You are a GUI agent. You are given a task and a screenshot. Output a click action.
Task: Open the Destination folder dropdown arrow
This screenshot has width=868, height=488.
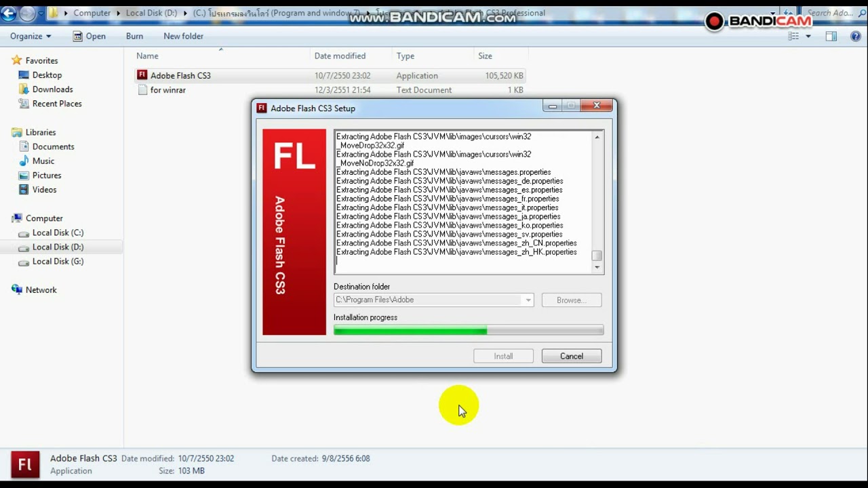(528, 300)
